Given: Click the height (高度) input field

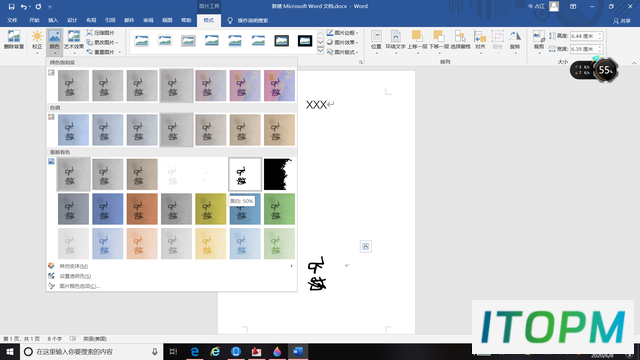Looking at the screenshot, I should [x=587, y=36].
